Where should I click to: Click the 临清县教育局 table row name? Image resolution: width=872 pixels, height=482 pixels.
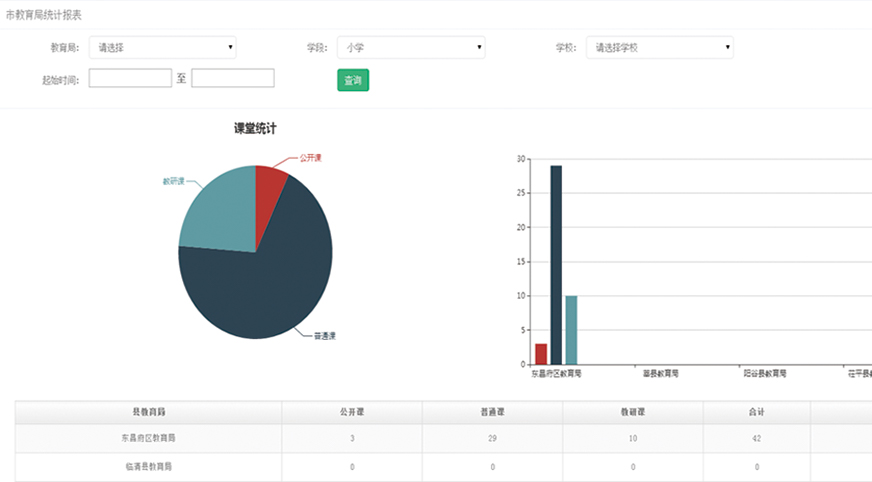[x=148, y=466]
